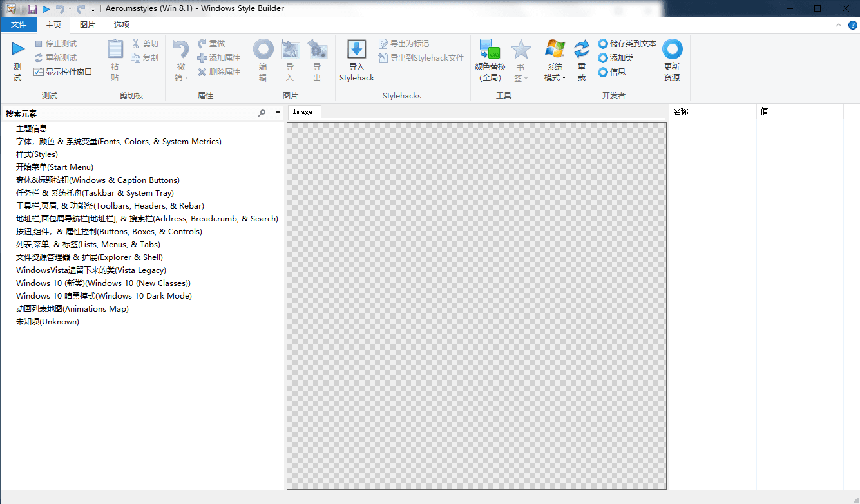Select 任务栏 & 系统托盘 tree item

(x=95, y=193)
